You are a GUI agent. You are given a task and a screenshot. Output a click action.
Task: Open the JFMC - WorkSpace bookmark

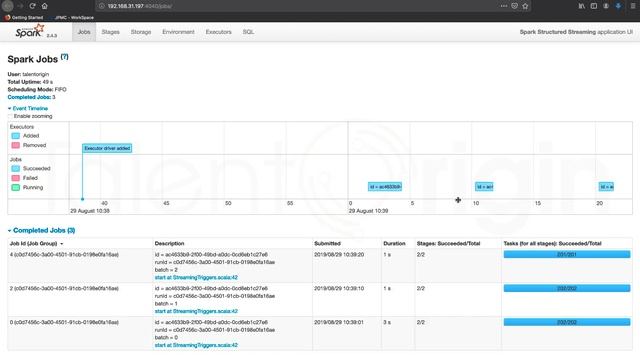pyautogui.click(x=74, y=18)
